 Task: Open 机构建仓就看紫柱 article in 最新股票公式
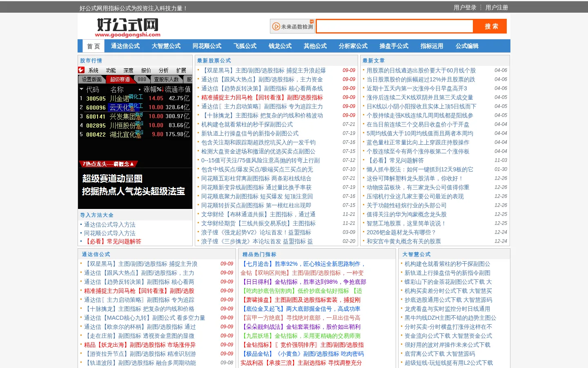click(247, 124)
